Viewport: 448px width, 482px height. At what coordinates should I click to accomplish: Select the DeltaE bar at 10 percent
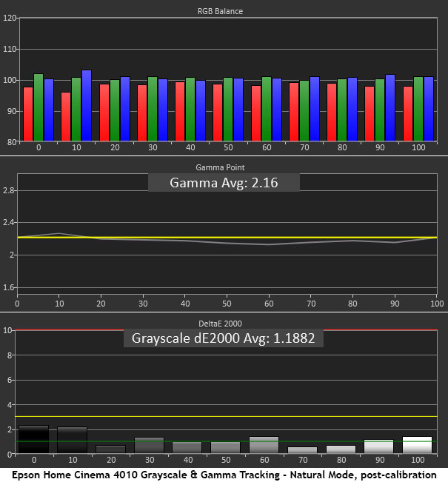click(72, 441)
